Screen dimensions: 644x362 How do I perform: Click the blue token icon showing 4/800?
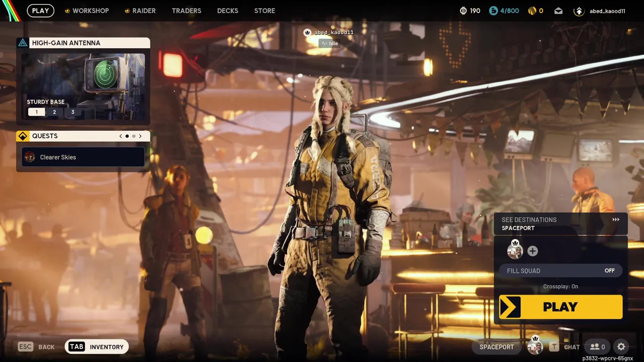[x=494, y=11]
